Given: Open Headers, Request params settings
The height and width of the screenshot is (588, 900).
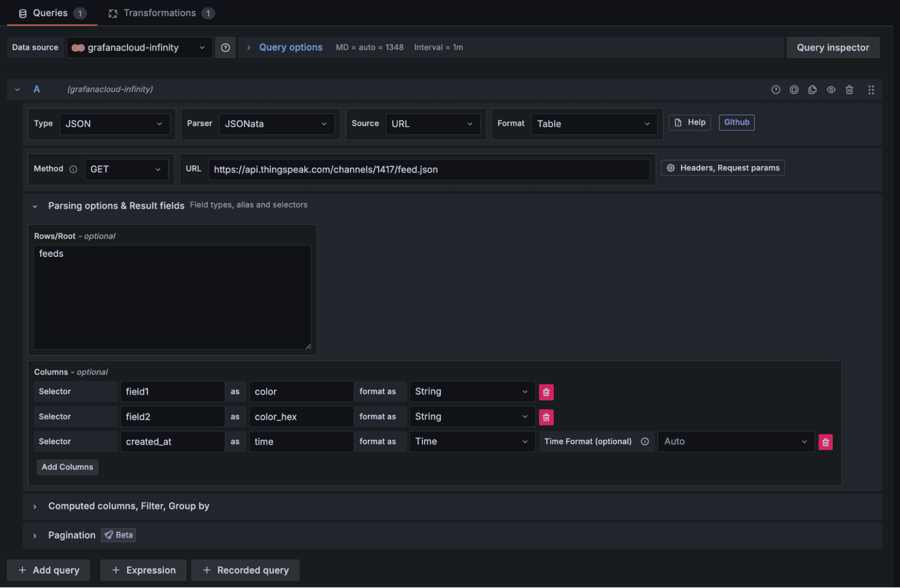Looking at the screenshot, I should point(722,168).
